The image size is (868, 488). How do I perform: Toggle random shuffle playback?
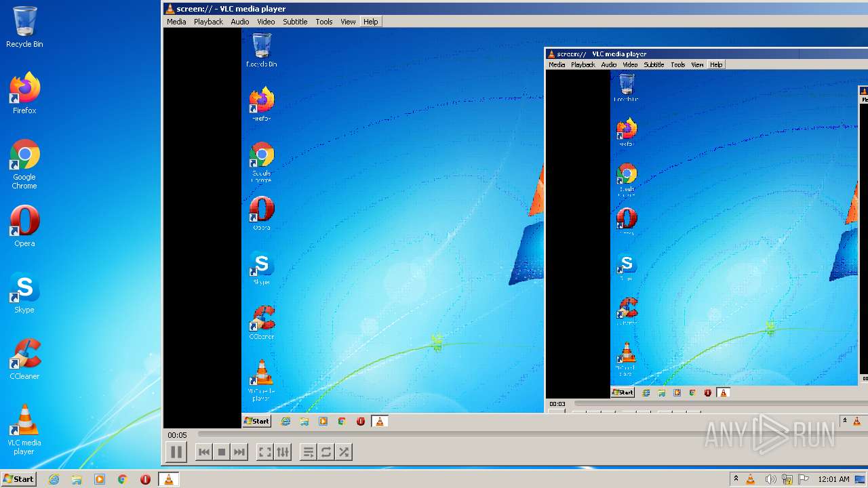[344, 452]
